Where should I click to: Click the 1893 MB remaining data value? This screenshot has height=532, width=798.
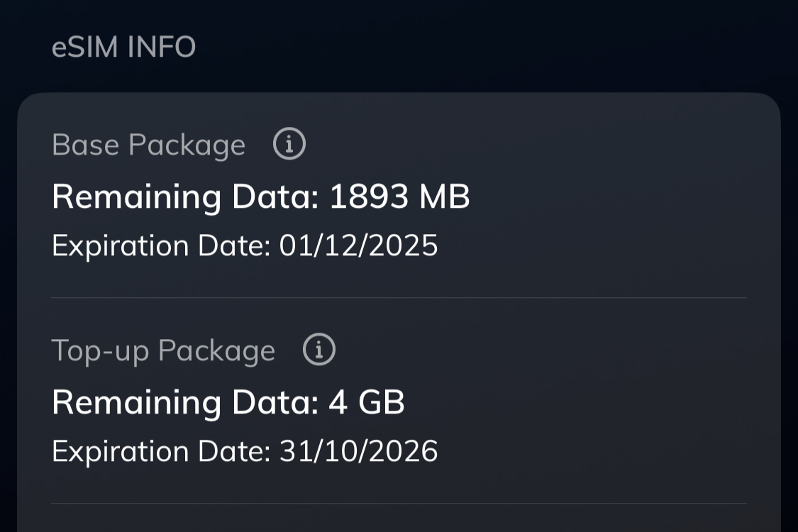399,197
